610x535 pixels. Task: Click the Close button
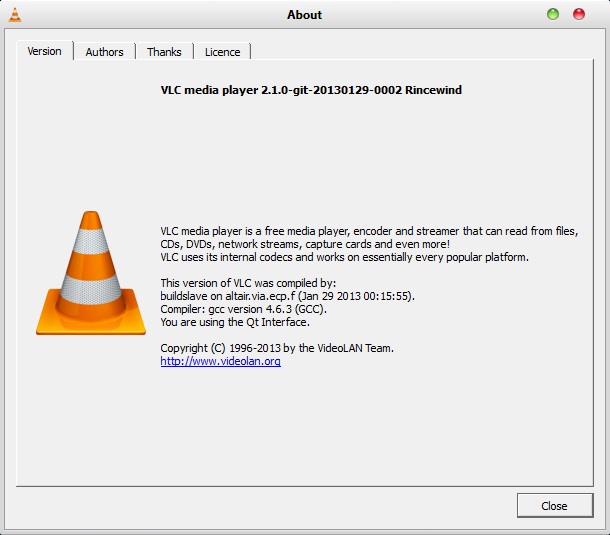coord(555,505)
